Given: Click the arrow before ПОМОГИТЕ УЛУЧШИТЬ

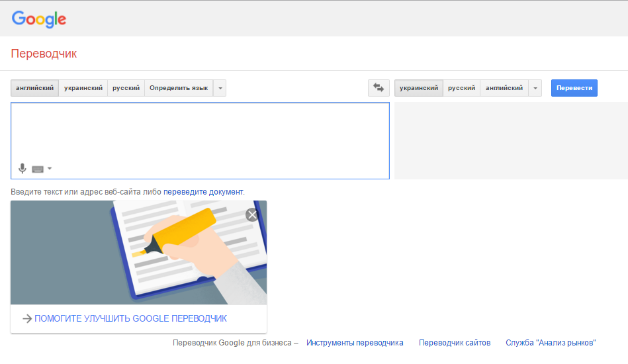Looking at the screenshot, I should tap(27, 319).
